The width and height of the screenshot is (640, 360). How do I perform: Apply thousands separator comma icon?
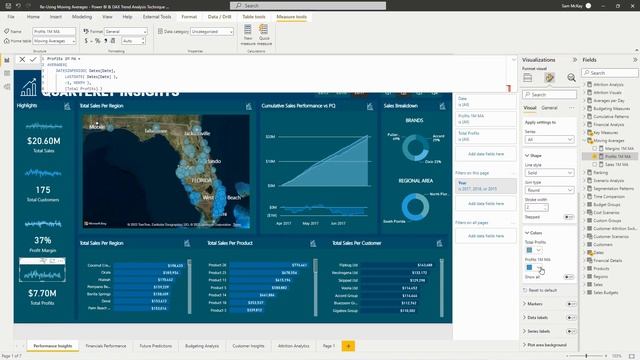pos(106,41)
